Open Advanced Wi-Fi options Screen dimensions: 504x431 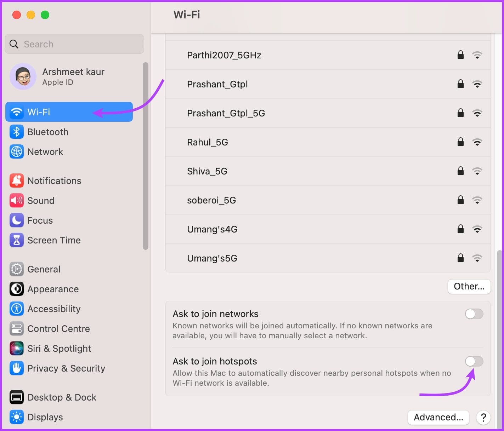438,417
